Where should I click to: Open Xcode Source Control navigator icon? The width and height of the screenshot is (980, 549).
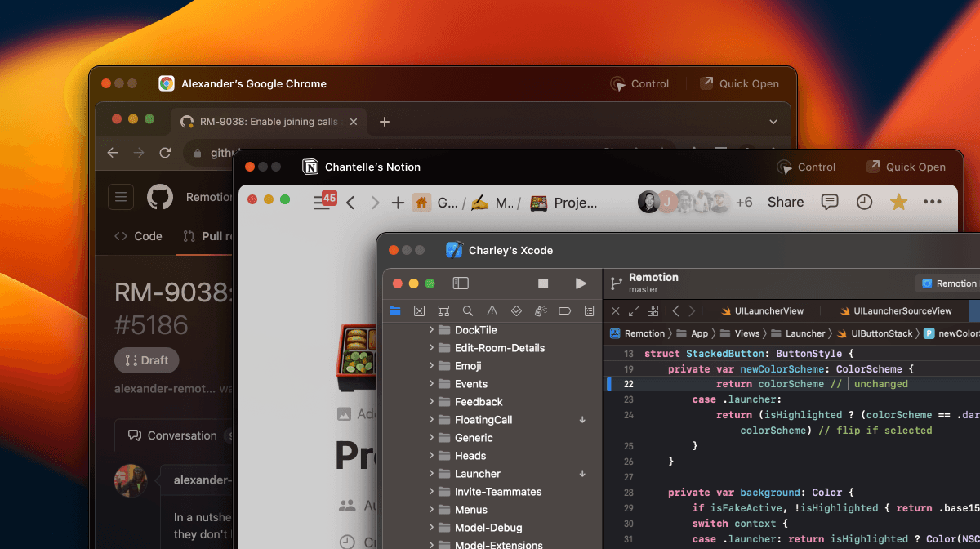[419, 311]
